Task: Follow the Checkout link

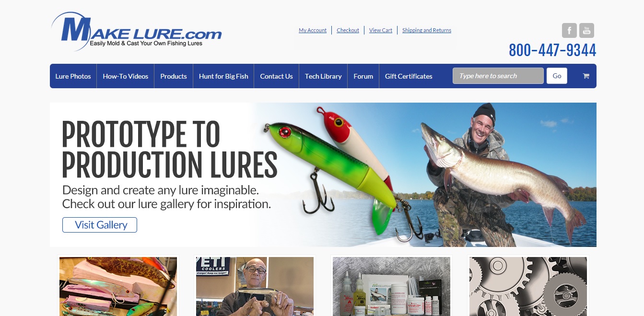Action: coord(348,30)
